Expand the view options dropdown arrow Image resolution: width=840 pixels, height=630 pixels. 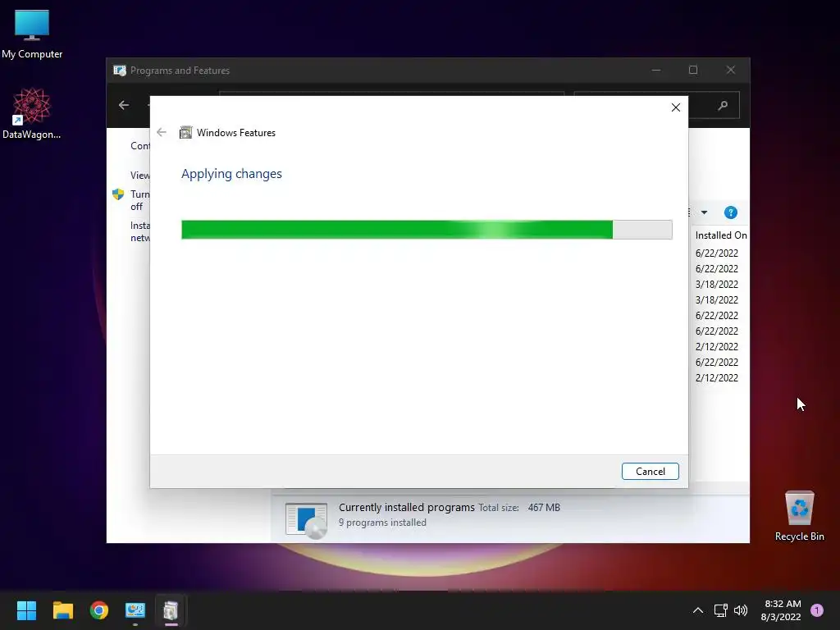pyautogui.click(x=705, y=212)
